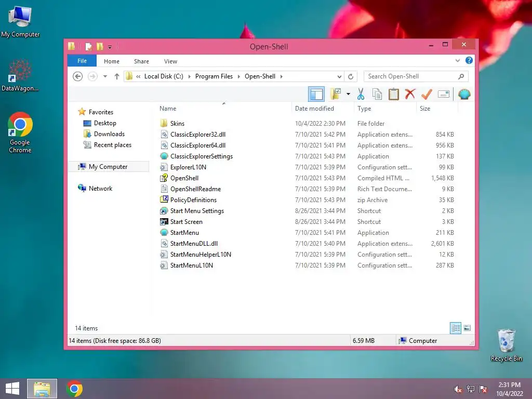
Task: Go up one folder level arrow
Action: click(x=117, y=76)
